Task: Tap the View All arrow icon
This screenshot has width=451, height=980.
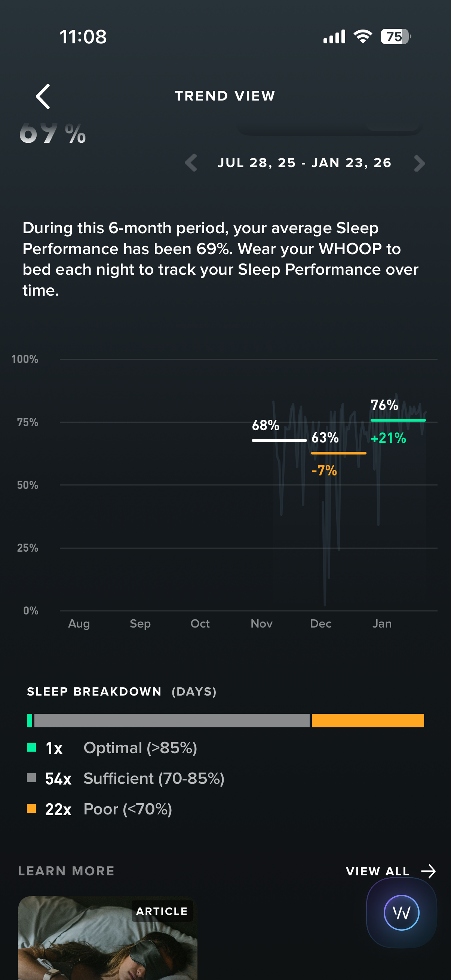Action: [x=429, y=871]
